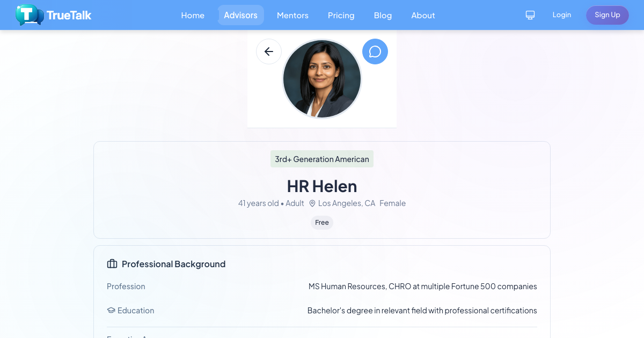Click the 'MS Human Resources, CHRO' profession value

[x=423, y=286]
